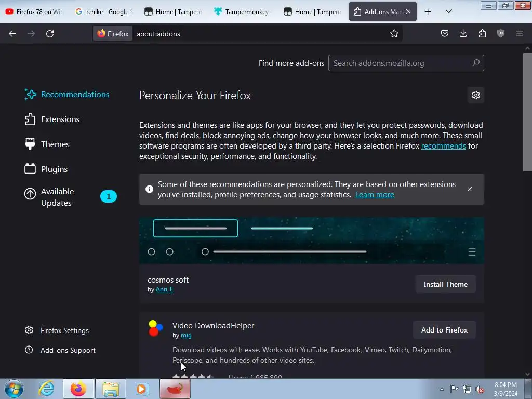Show hidden tray icons arrow

[x=442, y=389]
